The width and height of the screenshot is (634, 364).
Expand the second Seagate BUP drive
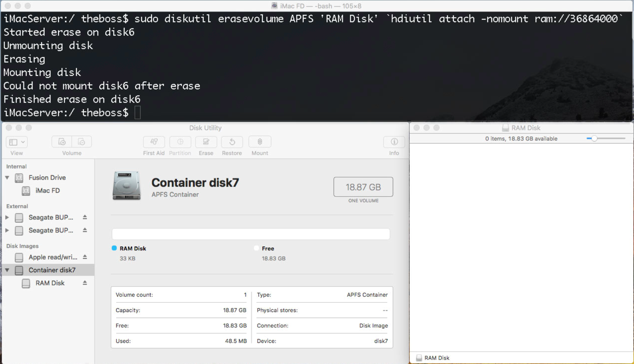click(7, 230)
